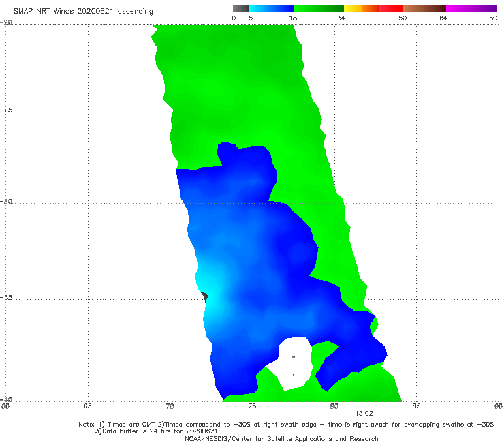Click the note line starting "Note: 1) Times are GMT"

[x=286, y=425]
